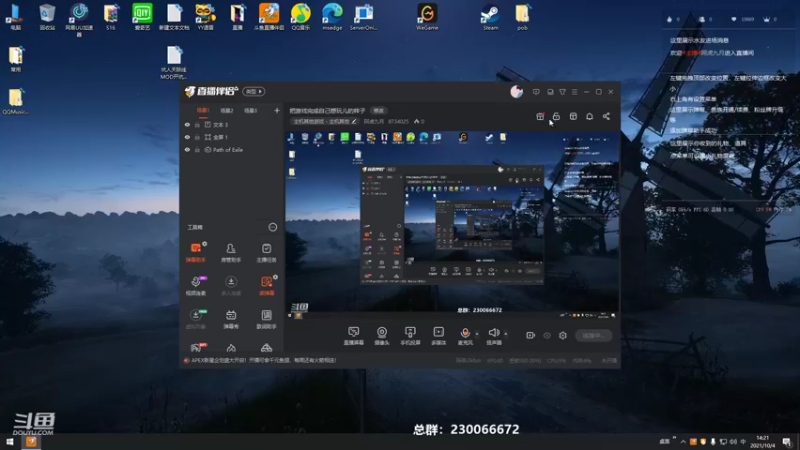Open the QQ音乐 desktop shortcut
The height and width of the screenshot is (450, 800).
point(301,17)
